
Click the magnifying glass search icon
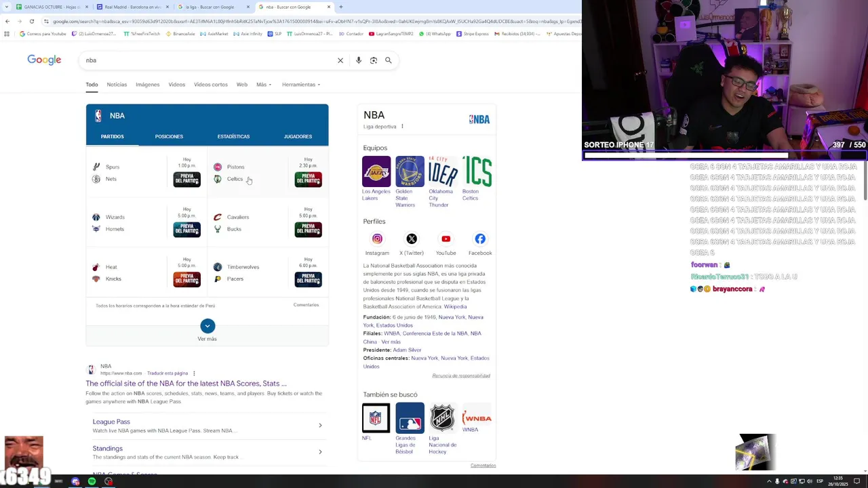(x=389, y=60)
